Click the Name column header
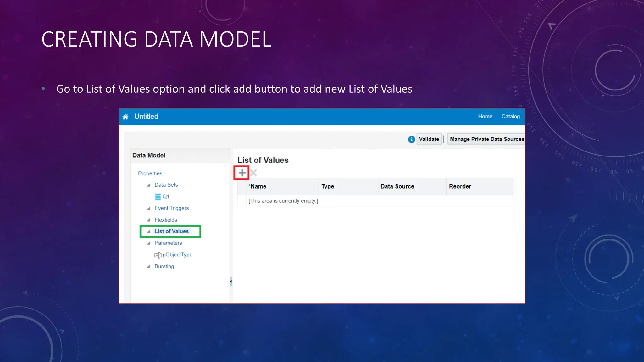 pyautogui.click(x=258, y=186)
